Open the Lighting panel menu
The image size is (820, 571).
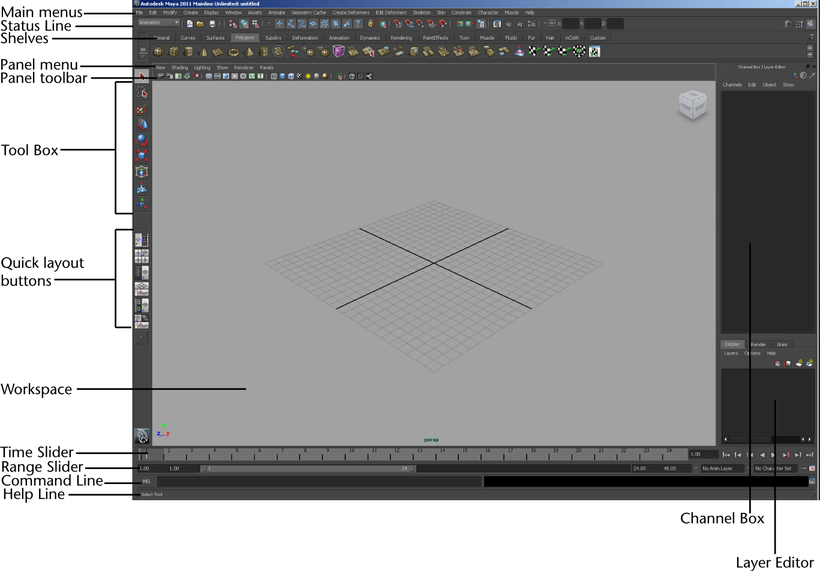[x=202, y=67]
